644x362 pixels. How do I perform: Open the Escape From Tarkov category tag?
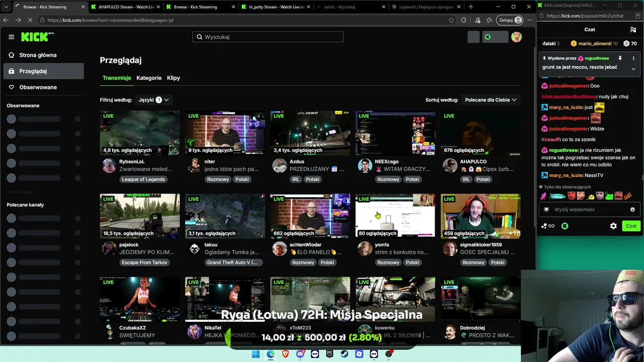(144, 262)
